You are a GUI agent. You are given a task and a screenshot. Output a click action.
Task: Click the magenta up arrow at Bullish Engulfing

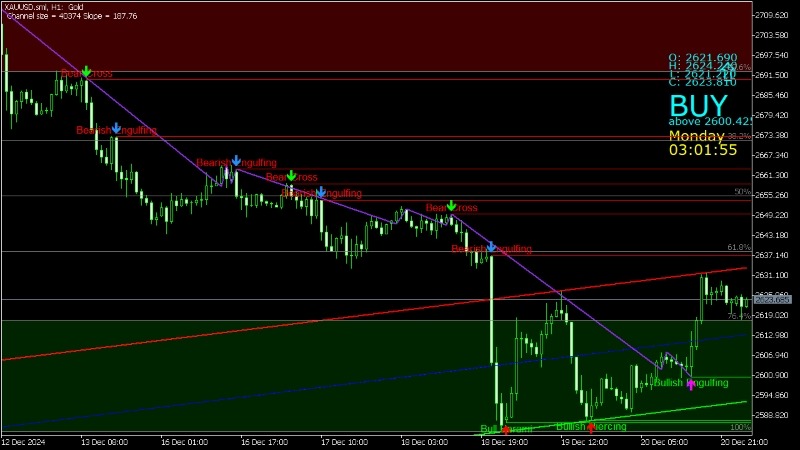coord(691,384)
